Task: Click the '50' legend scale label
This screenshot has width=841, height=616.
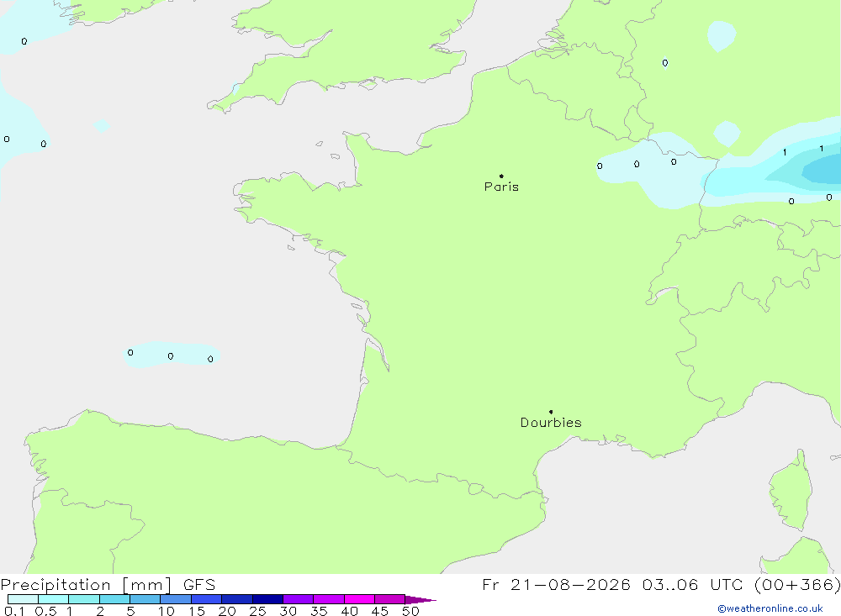Action: 410,611
